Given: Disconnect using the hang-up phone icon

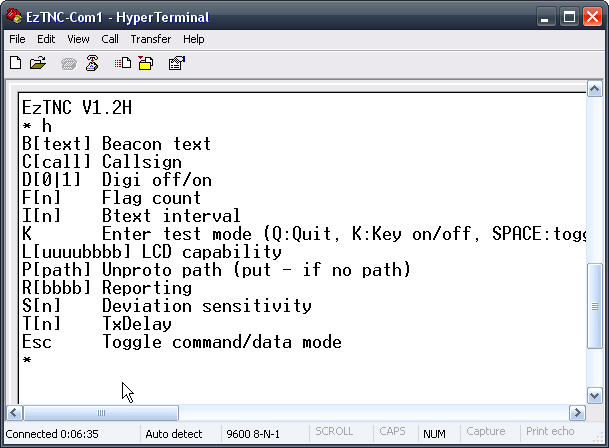Looking at the screenshot, I should pyautogui.click(x=92, y=63).
